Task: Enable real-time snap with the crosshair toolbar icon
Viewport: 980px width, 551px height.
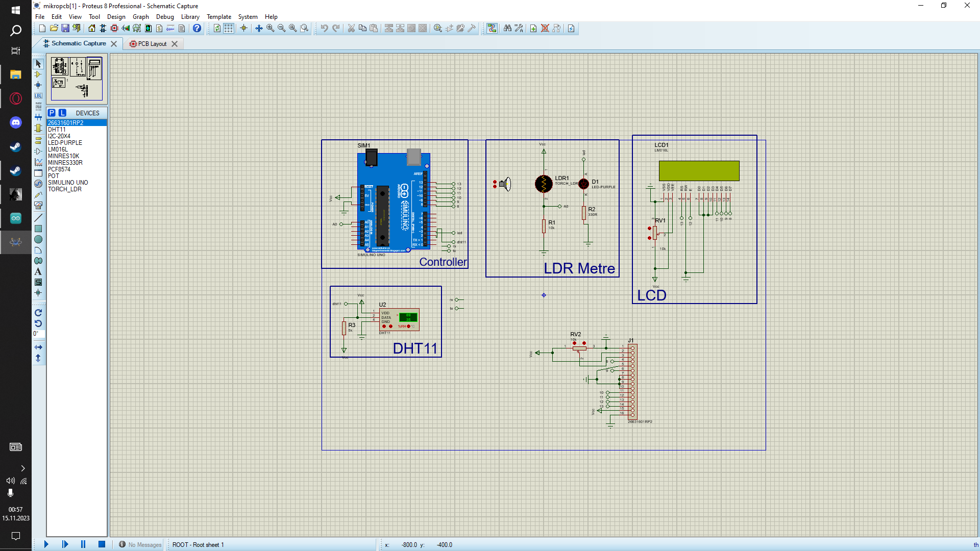Action: click(x=244, y=28)
